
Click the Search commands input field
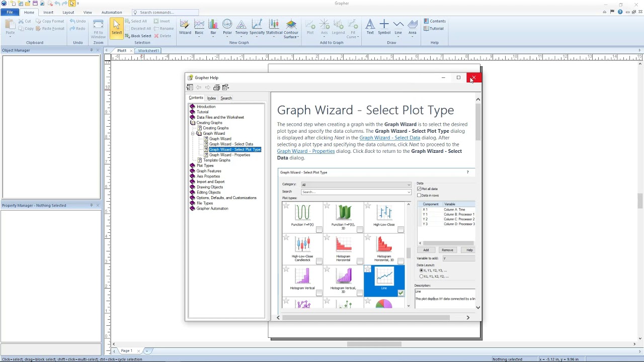166,12
